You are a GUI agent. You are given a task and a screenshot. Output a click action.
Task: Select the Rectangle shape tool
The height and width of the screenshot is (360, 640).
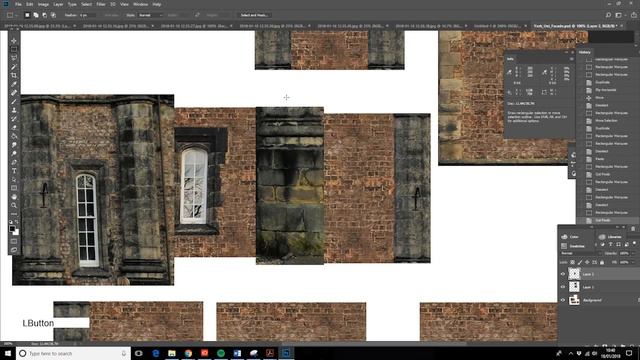coord(14,188)
